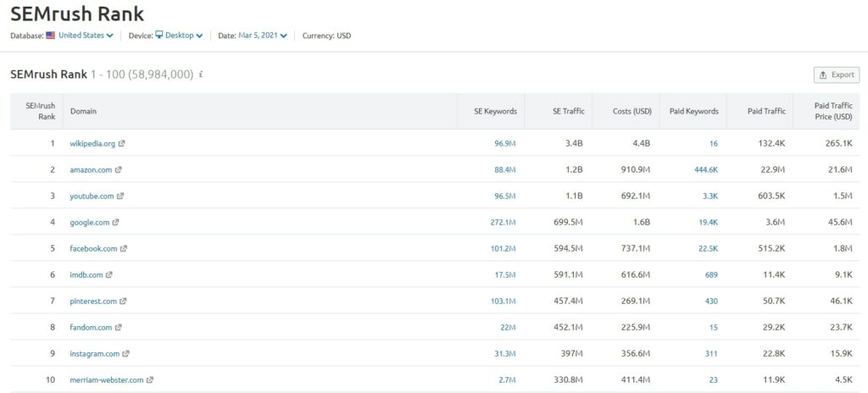Sort by SE Keywords column header
This screenshot has height=393, width=868.
495,111
